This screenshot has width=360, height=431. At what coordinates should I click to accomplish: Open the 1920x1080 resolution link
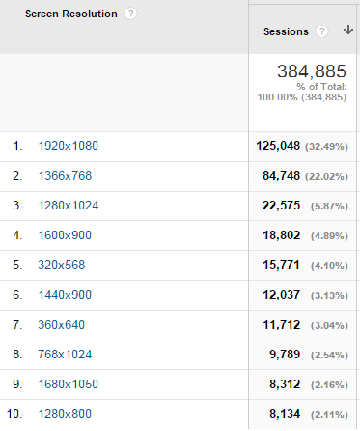pyautogui.click(x=68, y=146)
